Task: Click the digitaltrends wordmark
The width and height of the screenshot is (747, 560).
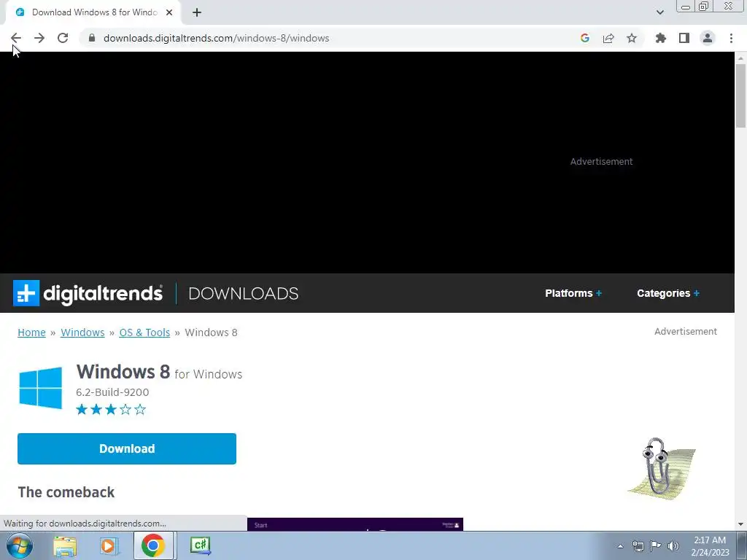Action: [x=103, y=293]
